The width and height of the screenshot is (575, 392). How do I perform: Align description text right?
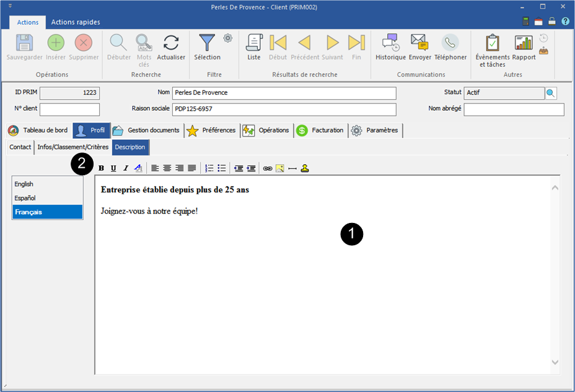pyautogui.click(x=179, y=168)
